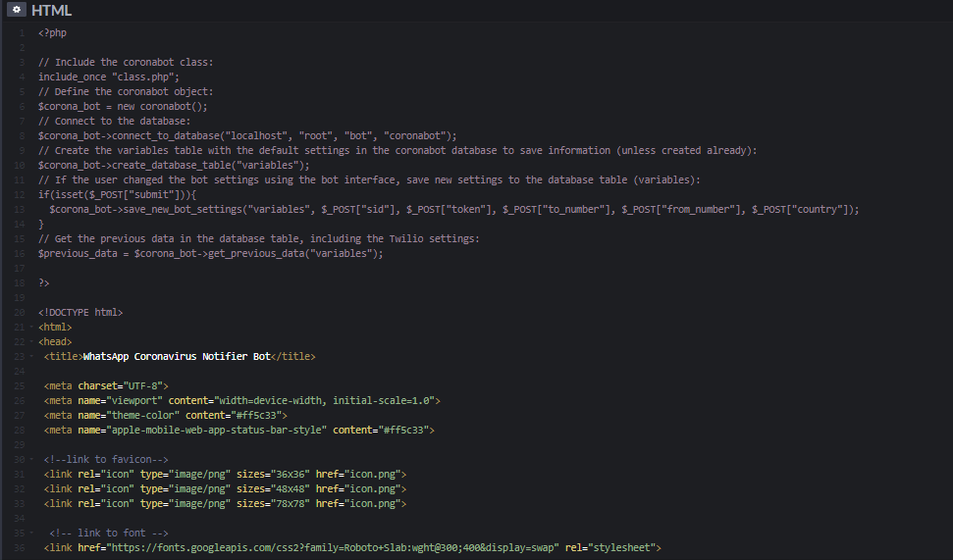Click the create_database_table("variables") line
This screenshot has height=560, width=953.
[174, 165]
